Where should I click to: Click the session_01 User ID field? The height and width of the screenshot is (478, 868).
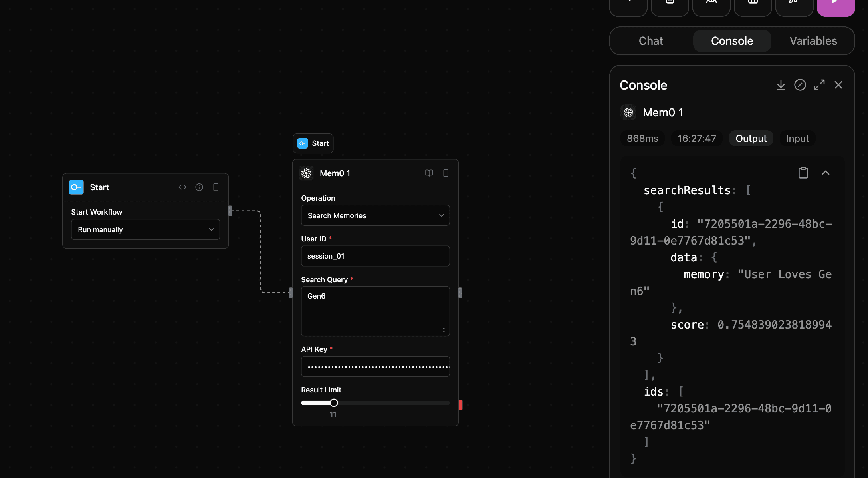(375, 256)
